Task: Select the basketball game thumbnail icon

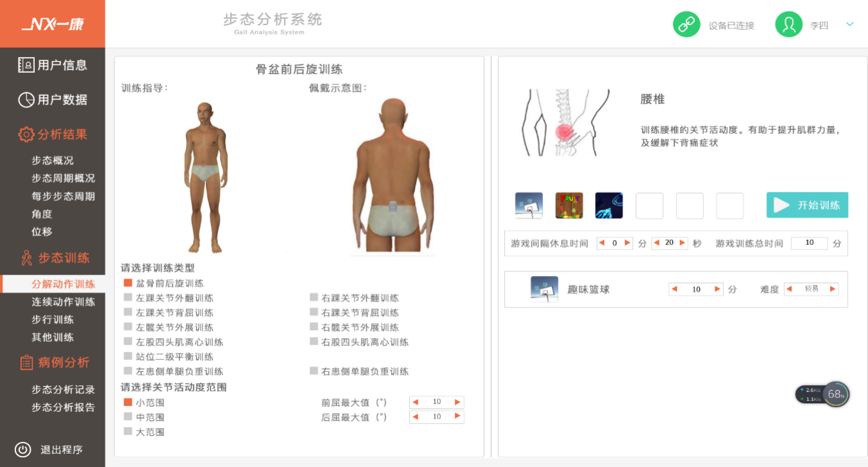Action: (x=529, y=206)
